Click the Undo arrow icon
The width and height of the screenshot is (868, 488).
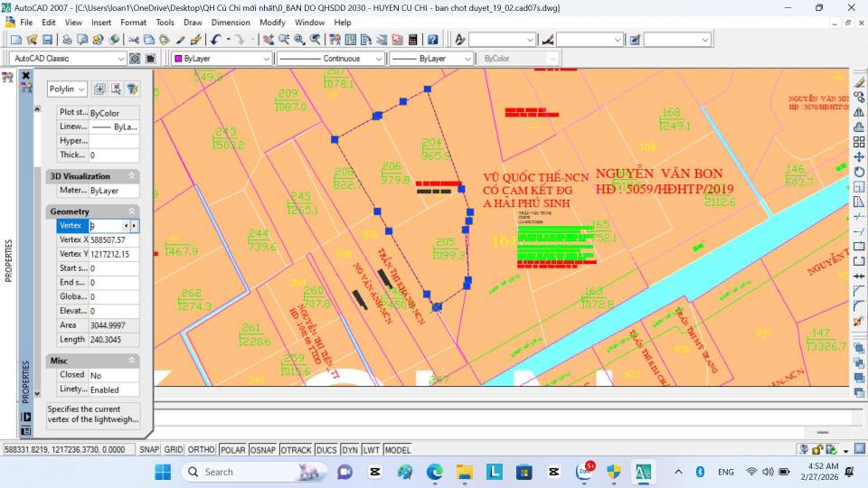[215, 40]
